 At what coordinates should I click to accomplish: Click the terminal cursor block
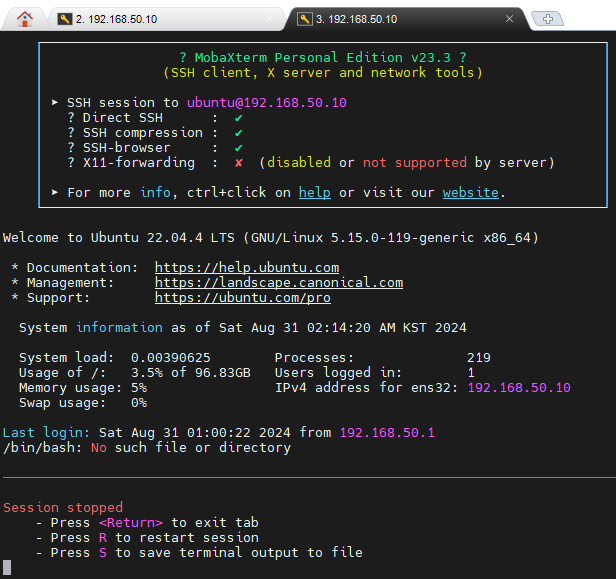pos(7,568)
